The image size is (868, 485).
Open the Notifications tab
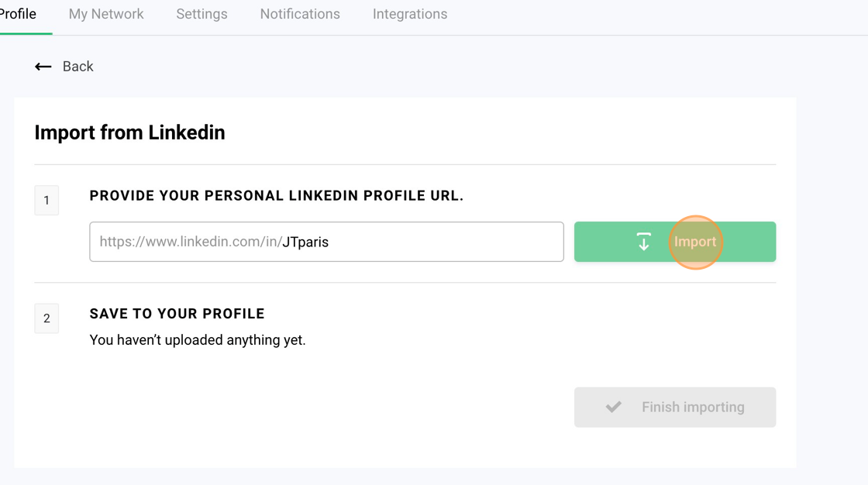pos(300,14)
